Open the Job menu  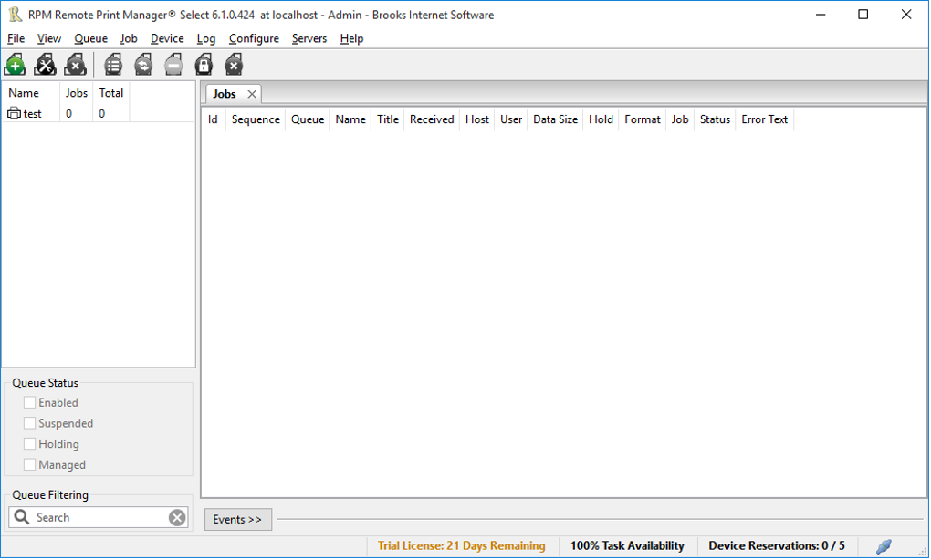[x=129, y=38]
